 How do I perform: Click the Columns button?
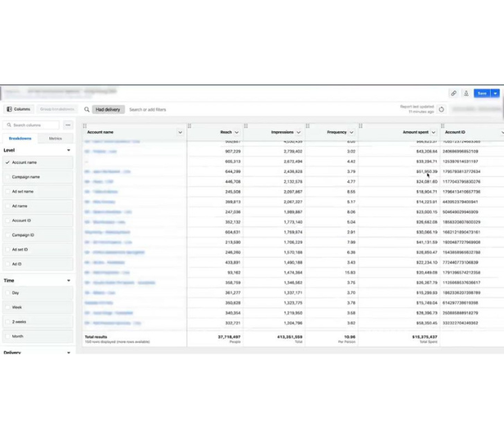pyautogui.click(x=18, y=109)
